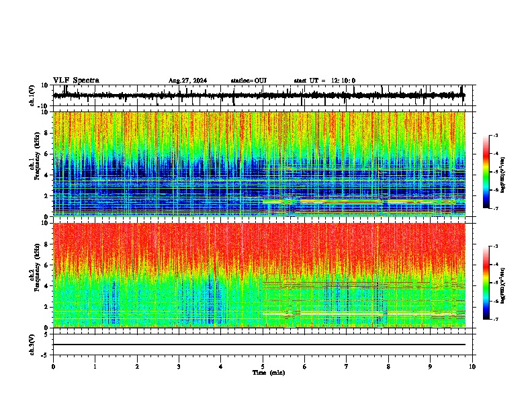The height and width of the screenshot is (411, 532).
Task: Click the "5" tick on the Time axis
Action: (263, 367)
